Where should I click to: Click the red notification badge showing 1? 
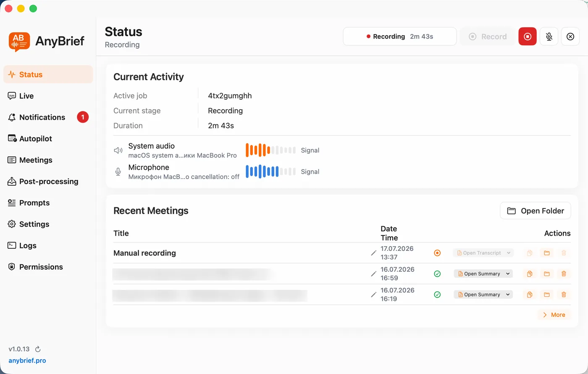83,117
